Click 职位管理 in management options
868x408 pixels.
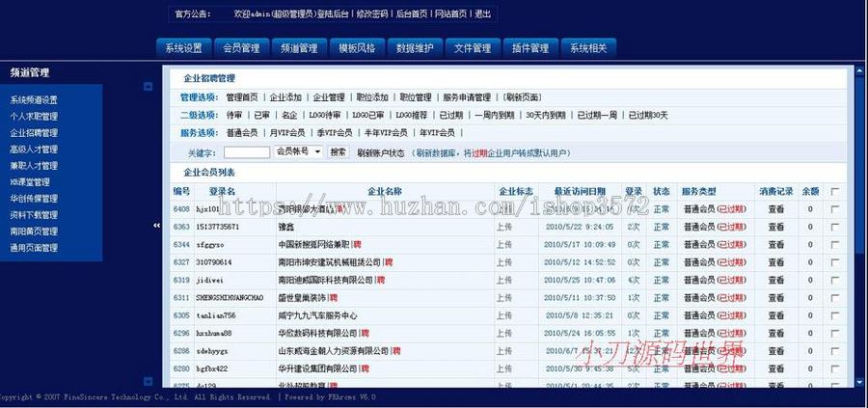416,97
